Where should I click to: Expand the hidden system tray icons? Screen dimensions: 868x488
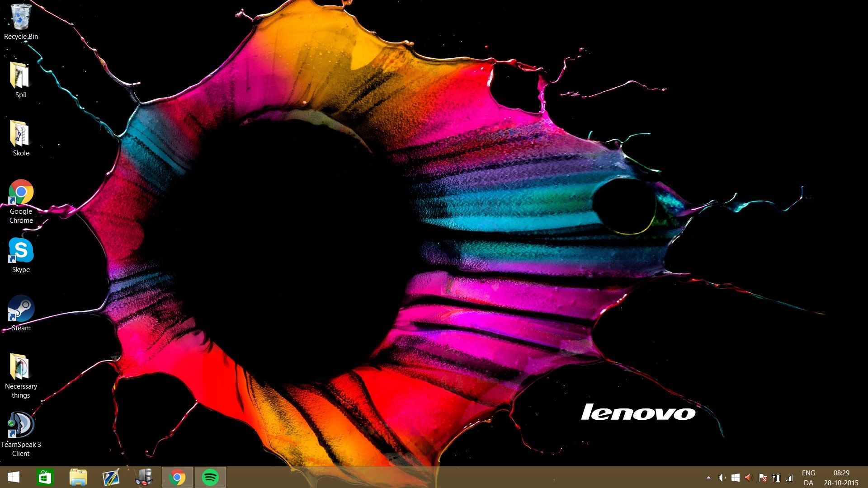point(708,478)
